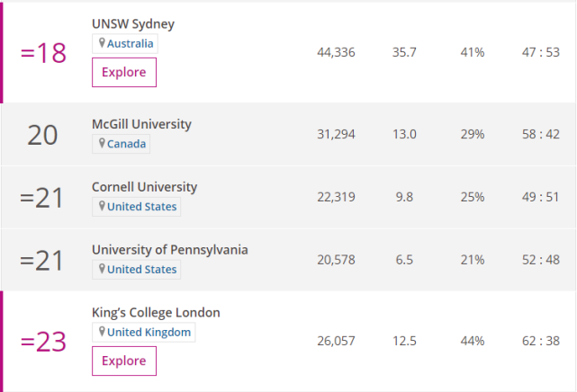Click the =18 rank for UNSW Sydney
The image size is (577, 392).
tap(43, 53)
